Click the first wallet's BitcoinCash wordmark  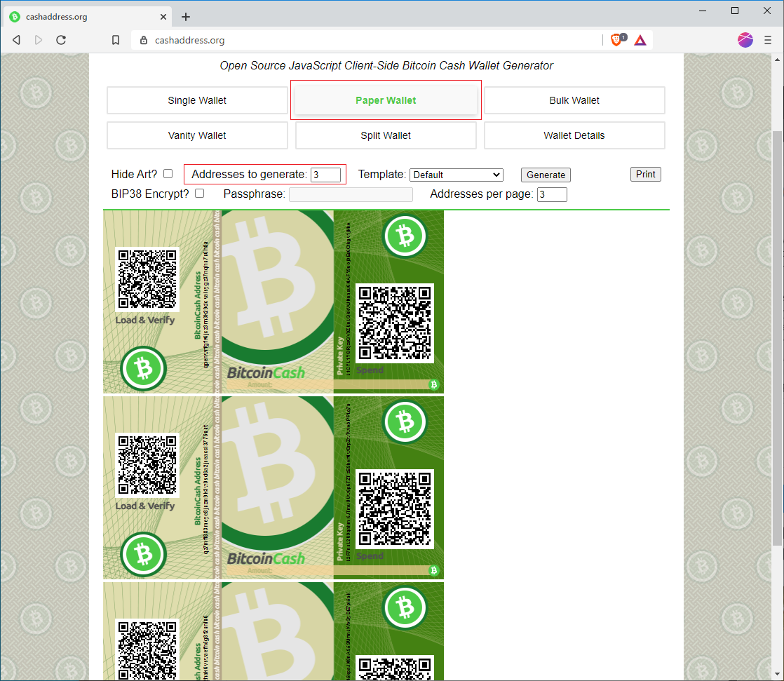click(x=266, y=373)
